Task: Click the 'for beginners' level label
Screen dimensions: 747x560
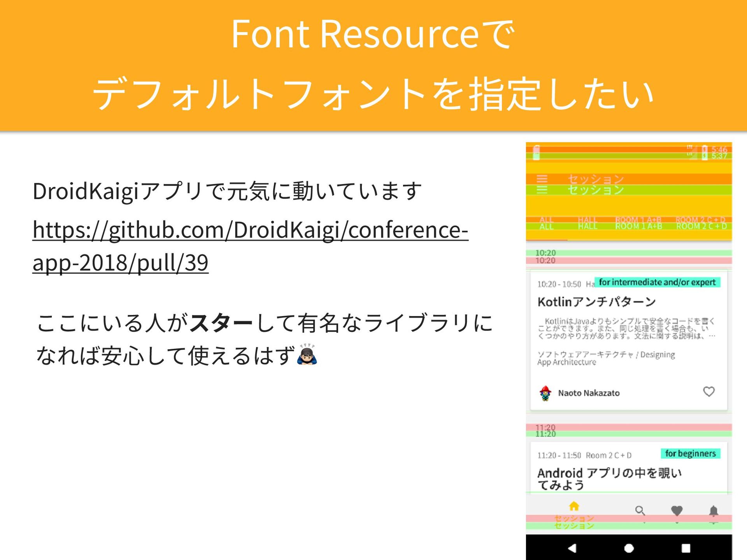Action: (x=690, y=453)
